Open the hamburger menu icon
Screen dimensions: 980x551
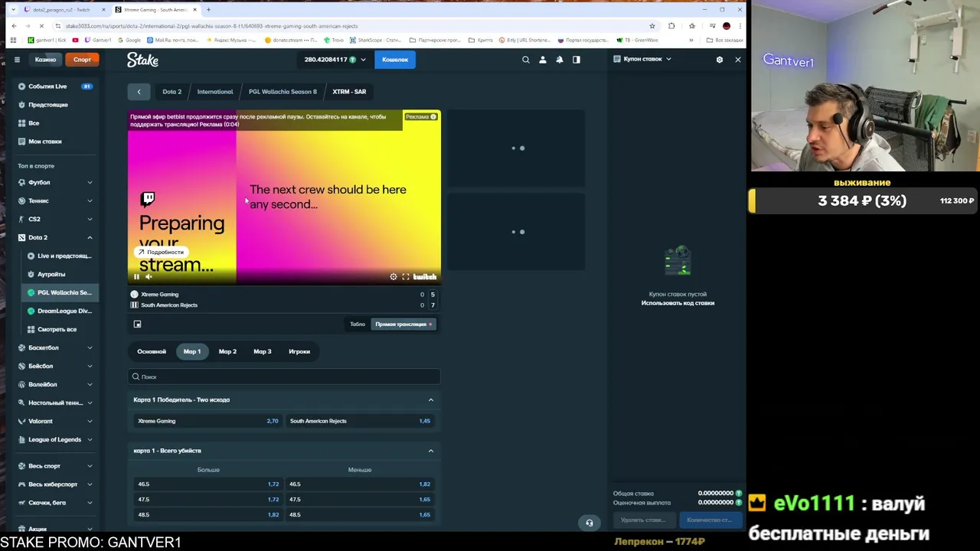[17, 60]
